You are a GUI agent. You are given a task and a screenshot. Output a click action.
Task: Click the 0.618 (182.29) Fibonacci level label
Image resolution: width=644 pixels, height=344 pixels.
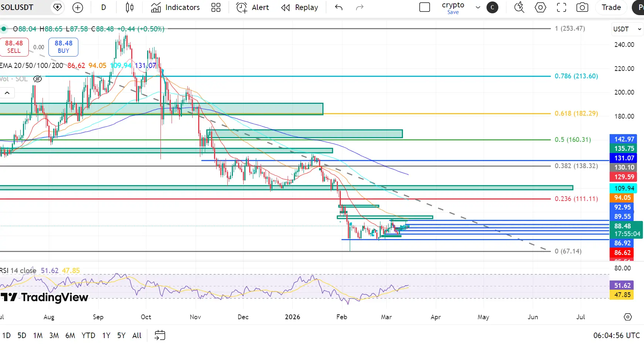pos(576,113)
